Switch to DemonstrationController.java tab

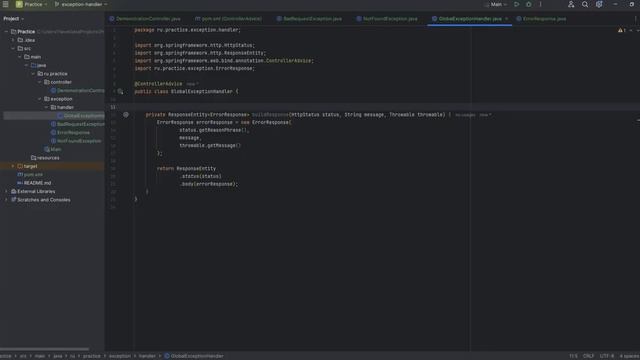click(145, 19)
